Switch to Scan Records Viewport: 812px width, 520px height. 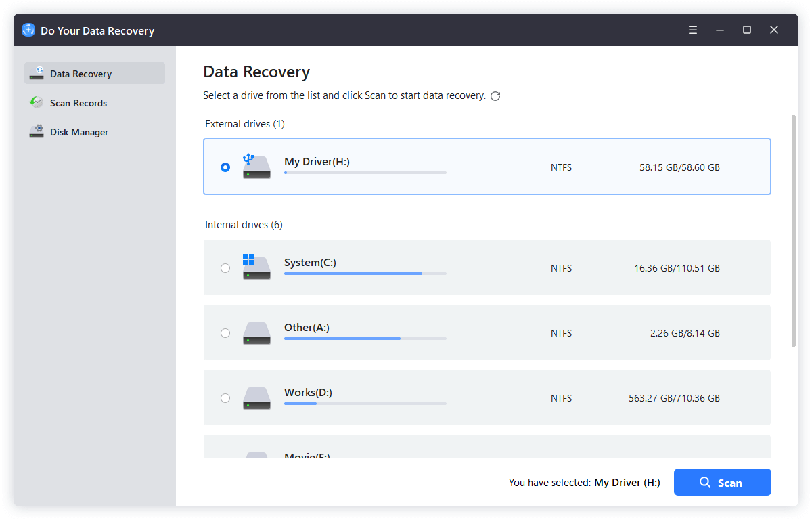pos(95,102)
